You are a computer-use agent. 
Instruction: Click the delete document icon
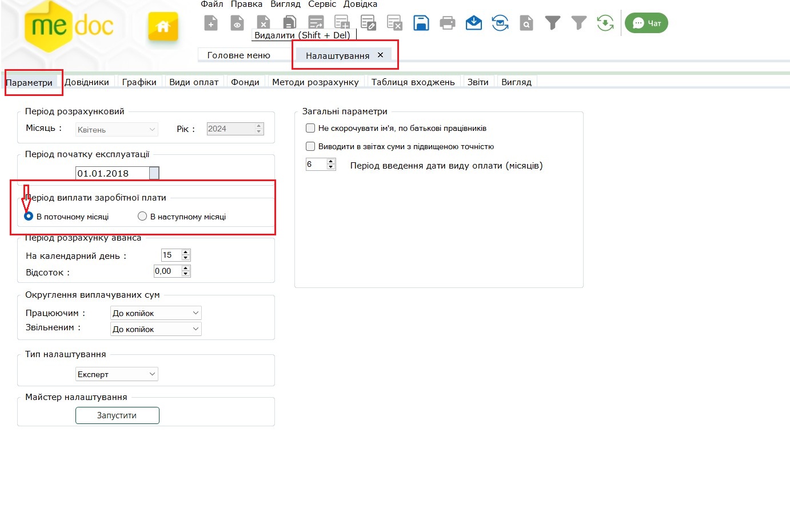tap(264, 23)
